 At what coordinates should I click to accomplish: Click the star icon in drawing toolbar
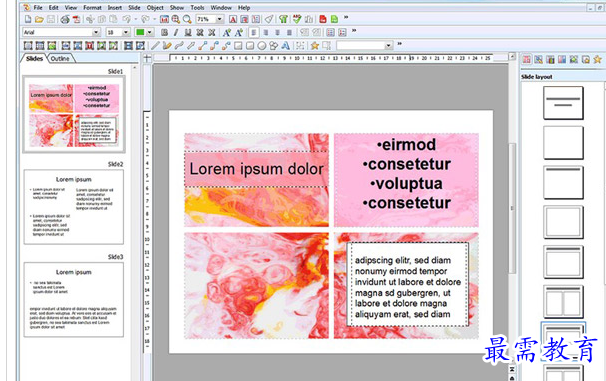315,46
